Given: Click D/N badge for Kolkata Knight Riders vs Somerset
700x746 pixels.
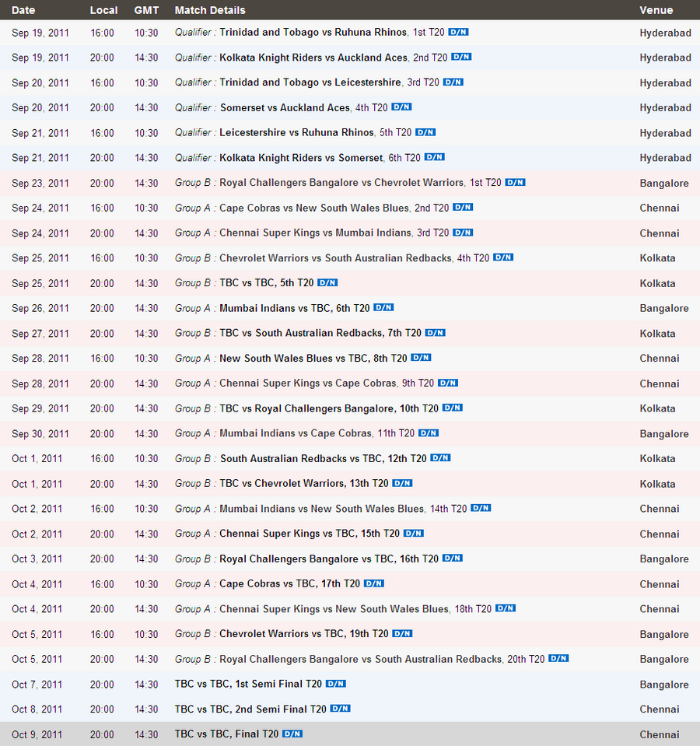Looking at the screenshot, I should click(x=435, y=157).
